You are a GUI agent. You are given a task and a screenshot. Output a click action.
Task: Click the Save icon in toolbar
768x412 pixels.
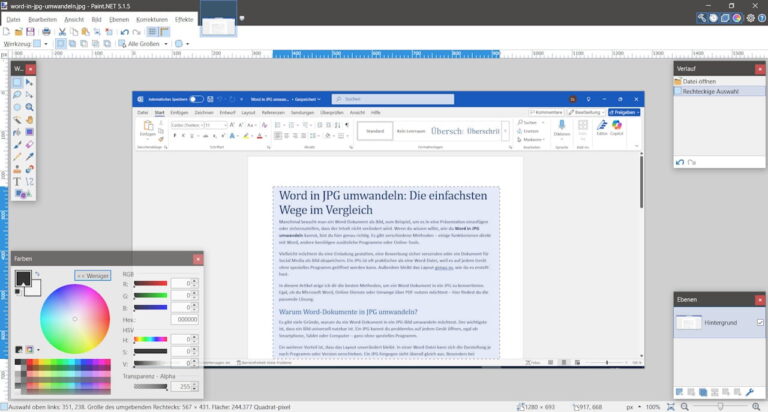[x=30, y=32]
